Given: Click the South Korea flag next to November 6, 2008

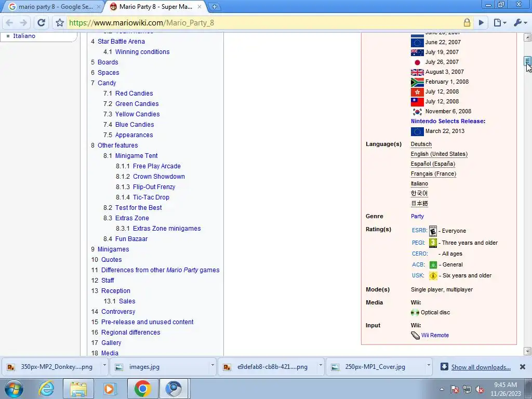Looking at the screenshot, I should click(x=417, y=112).
